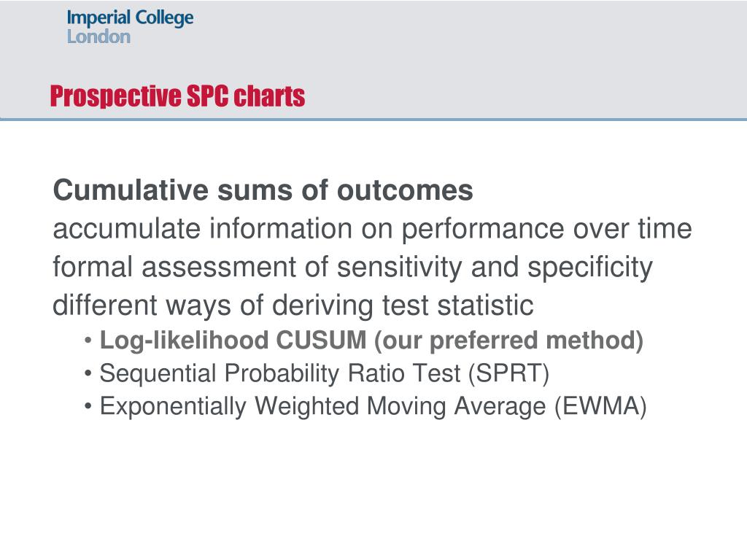The width and height of the screenshot is (747, 560).
Task: Select the Sequential Probability Ratio Test bullet
Action: pyautogui.click(x=325, y=373)
